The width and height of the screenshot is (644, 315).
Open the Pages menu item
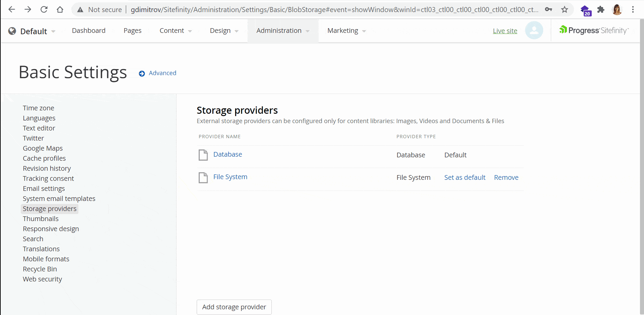click(x=132, y=31)
